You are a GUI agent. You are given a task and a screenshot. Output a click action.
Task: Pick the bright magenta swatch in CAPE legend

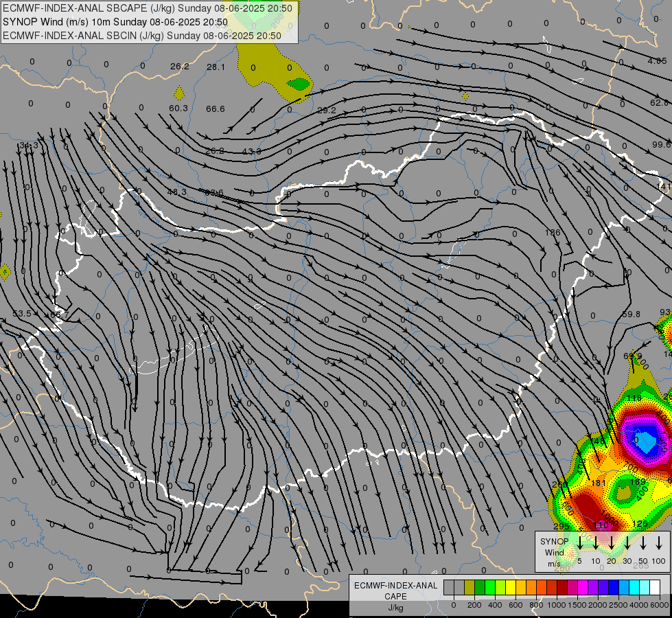coord(583,588)
